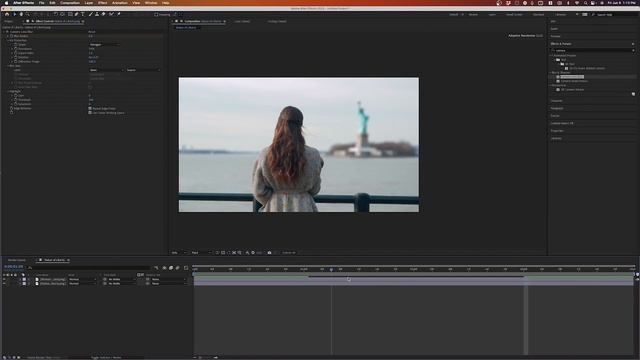Select the Brush tool

coord(91,14)
